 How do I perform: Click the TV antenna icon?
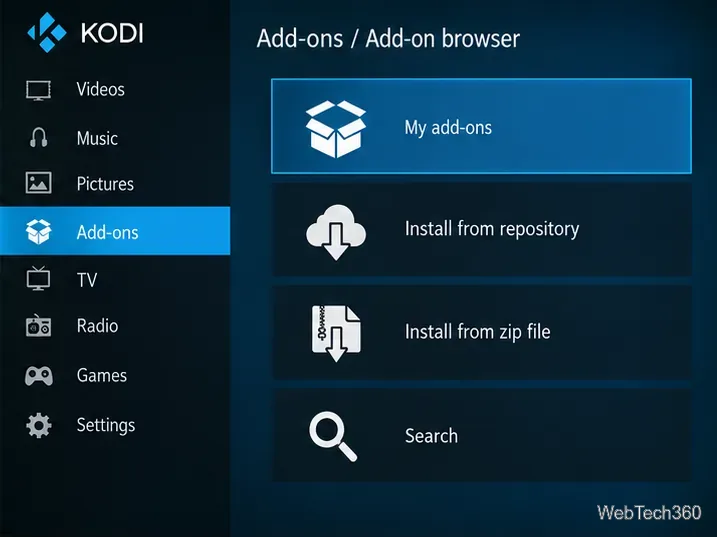(38, 279)
